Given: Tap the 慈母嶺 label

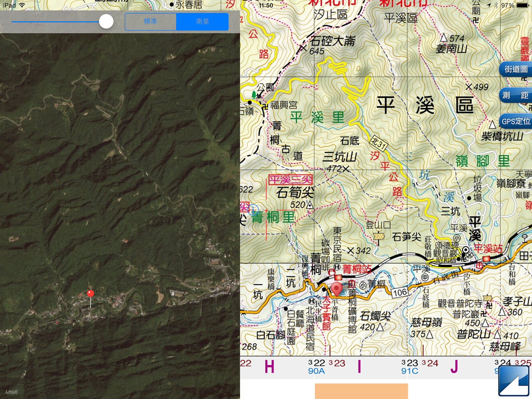Looking at the screenshot, I should (427, 322).
